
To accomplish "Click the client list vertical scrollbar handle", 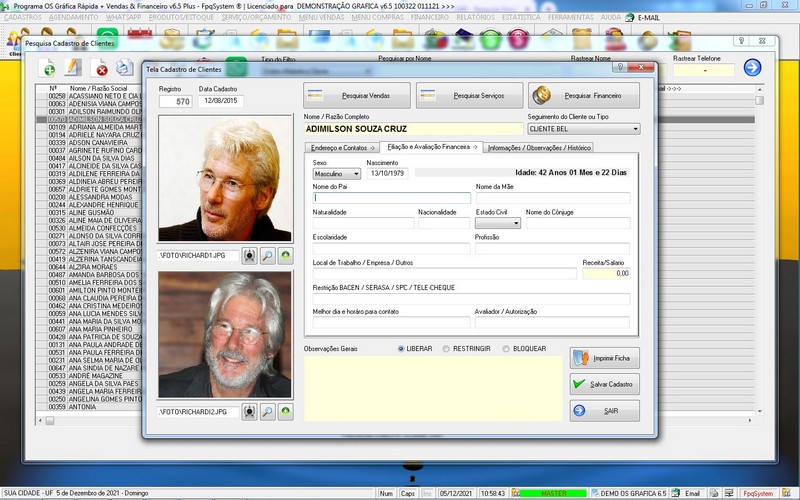I will pos(760,101).
